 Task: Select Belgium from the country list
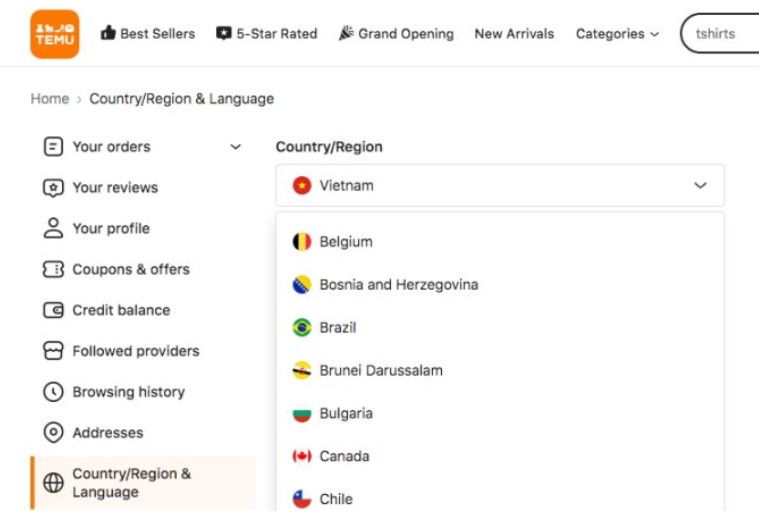pos(346,242)
